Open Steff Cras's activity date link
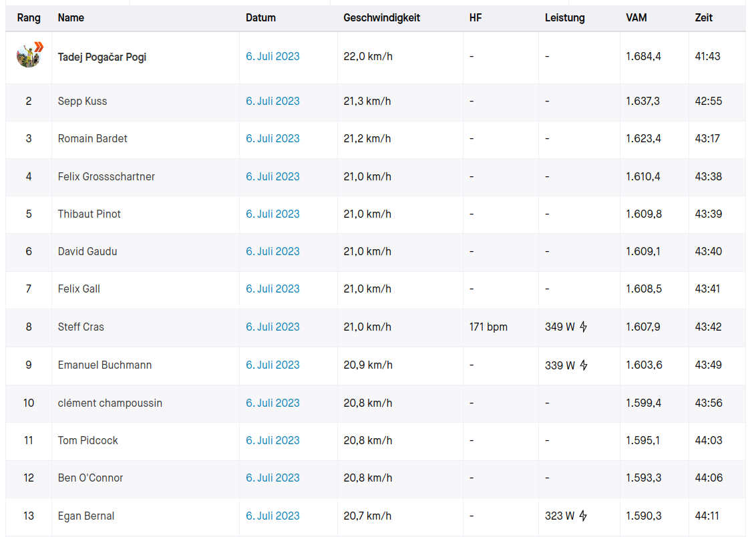Image resolution: width=756 pixels, height=537 pixels. [272, 327]
